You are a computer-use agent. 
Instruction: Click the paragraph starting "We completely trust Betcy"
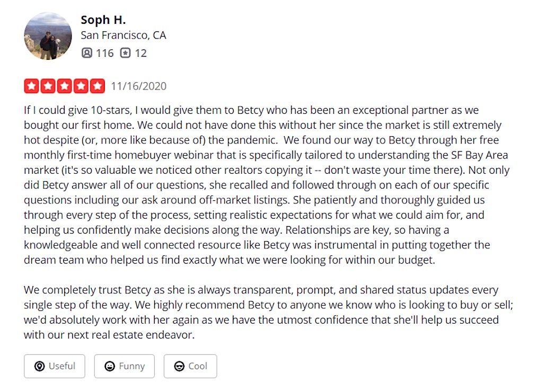point(261,313)
